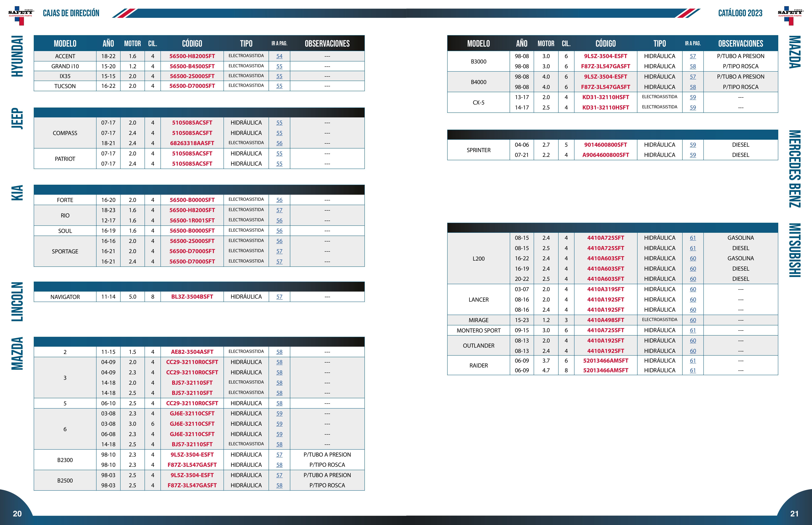Click the ACCENT model cell
The width and height of the screenshot is (812, 525).
click(65, 56)
